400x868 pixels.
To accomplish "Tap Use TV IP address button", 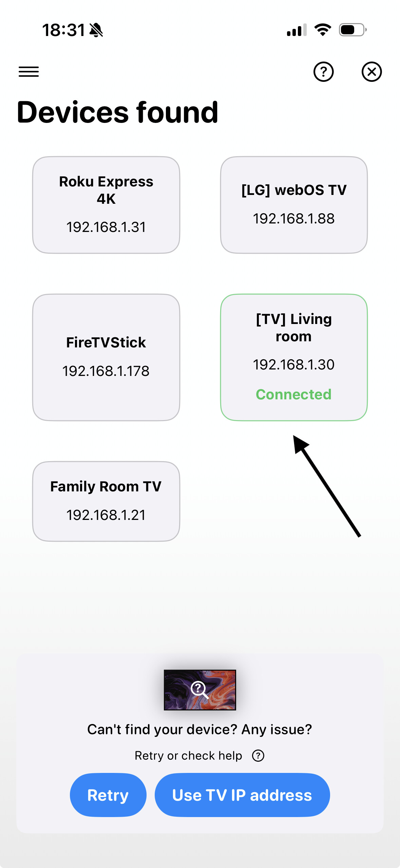I will 242,795.
